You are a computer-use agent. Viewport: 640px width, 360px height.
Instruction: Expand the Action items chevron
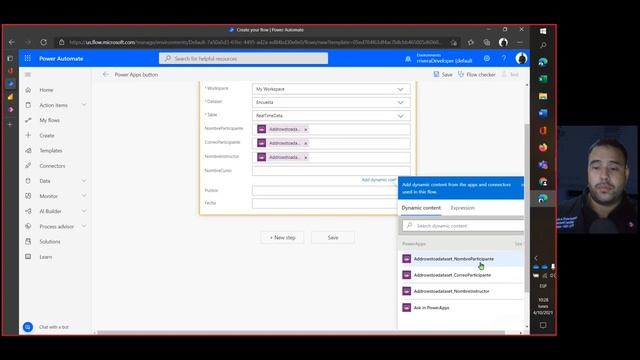[x=84, y=105]
